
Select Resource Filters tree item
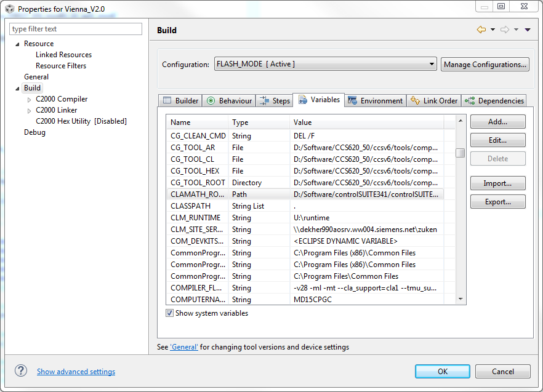click(x=61, y=66)
